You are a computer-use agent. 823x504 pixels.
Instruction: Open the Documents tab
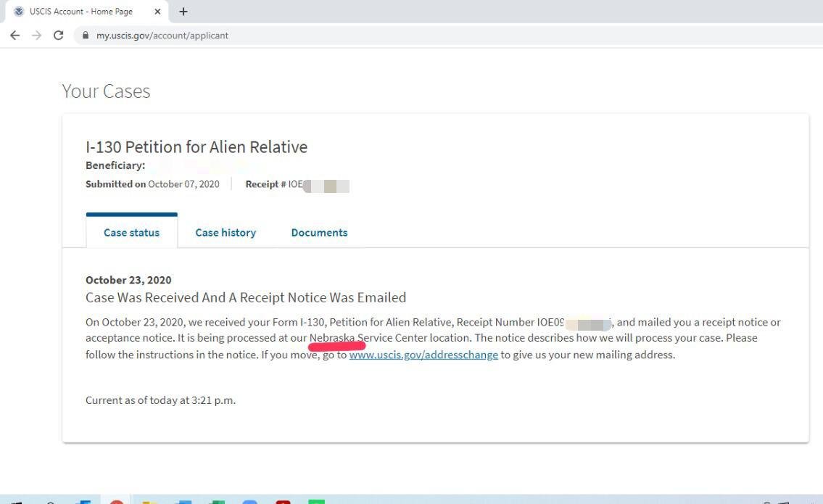coord(319,232)
